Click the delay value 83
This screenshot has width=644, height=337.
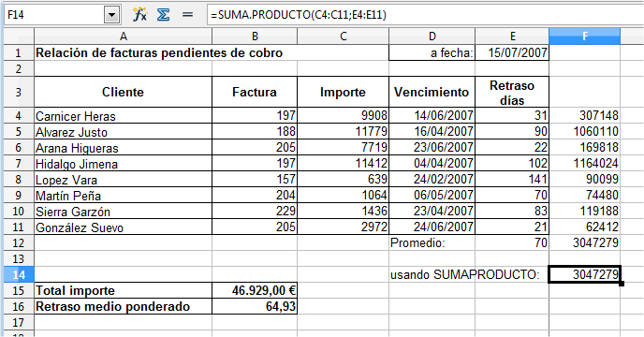point(512,212)
